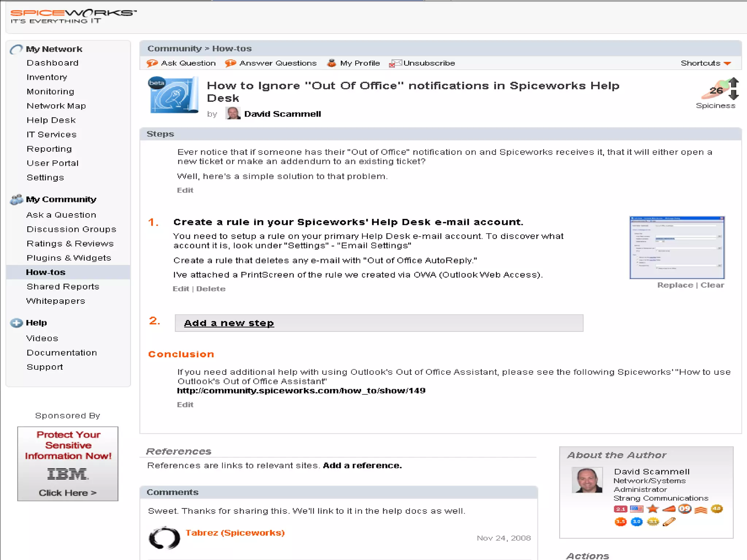The width and height of the screenshot is (747, 560).
Task: Click Delete under step one
Action: click(x=211, y=289)
